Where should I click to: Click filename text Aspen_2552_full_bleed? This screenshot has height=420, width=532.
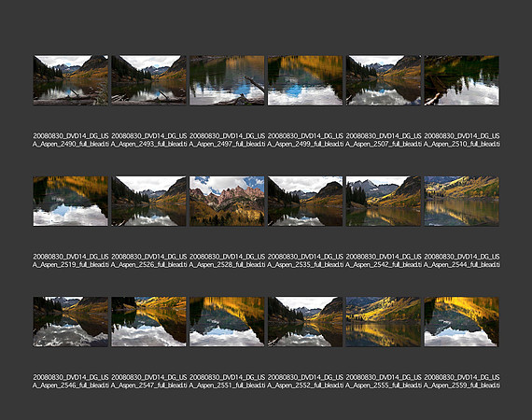click(x=305, y=381)
